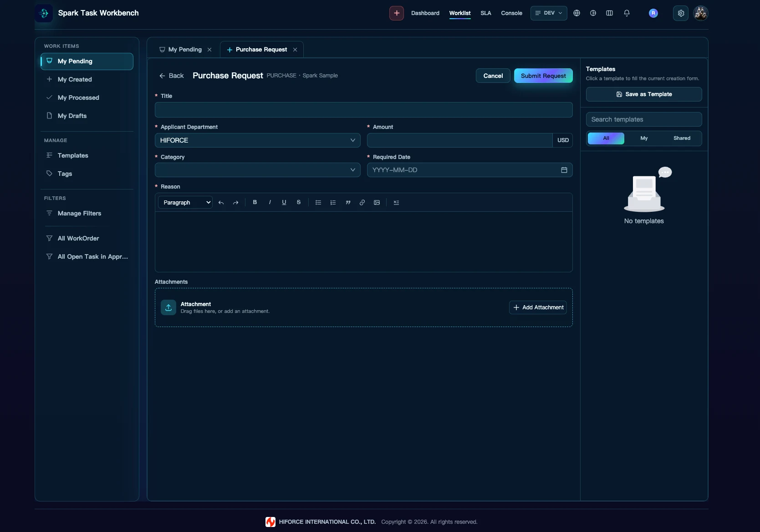
Task: Click the Submit Request button
Action: click(543, 76)
